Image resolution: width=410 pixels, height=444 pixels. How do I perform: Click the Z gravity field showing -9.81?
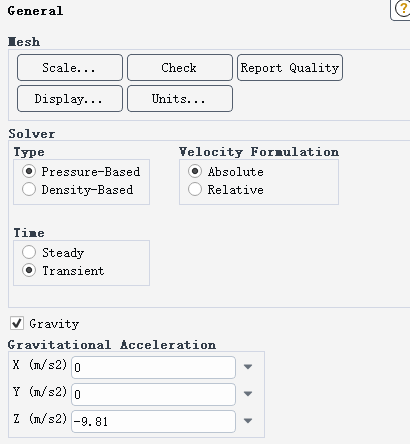pos(153,421)
